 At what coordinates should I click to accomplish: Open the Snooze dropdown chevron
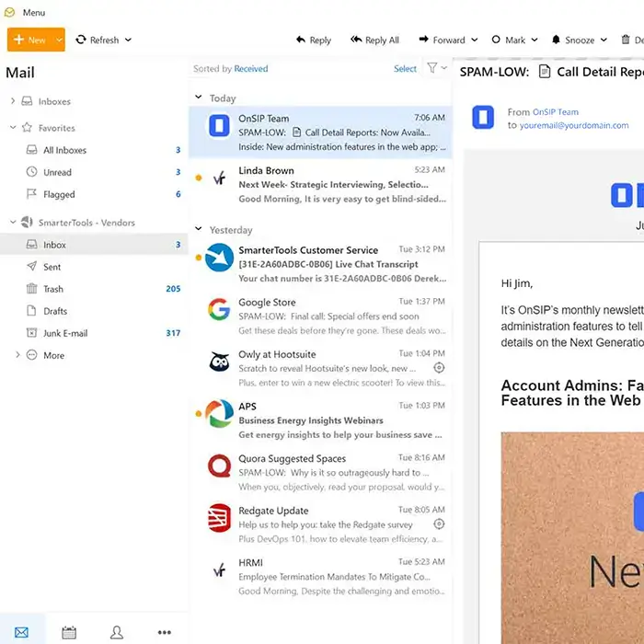[x=604, y=40]
